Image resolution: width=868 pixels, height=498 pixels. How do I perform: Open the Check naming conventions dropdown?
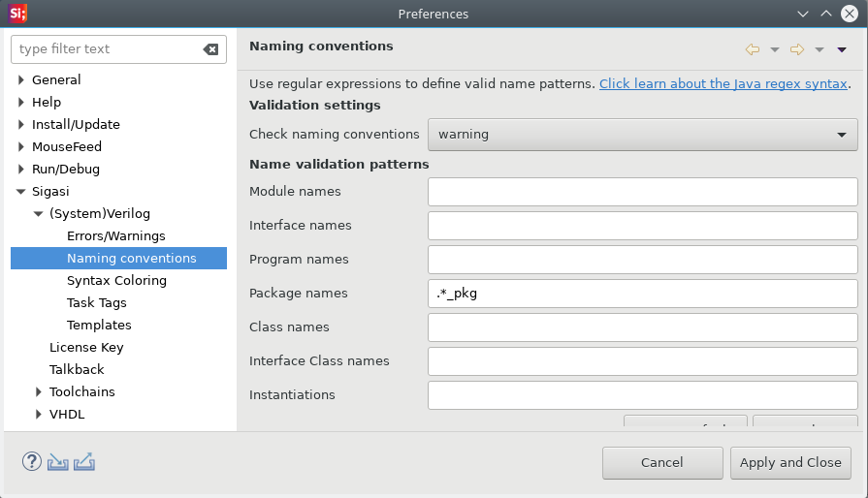(x=643, y=135)
